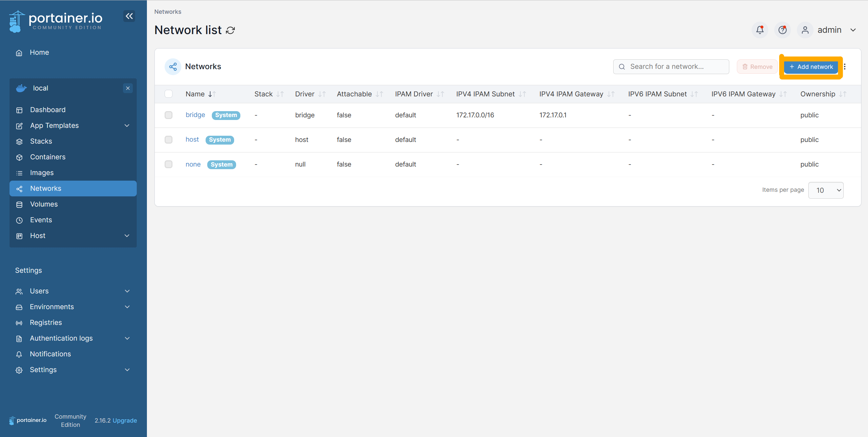The height and width of the screenshot is (437, 868).
Task: Click the search magnifier icon
Action: [x=622, y=67]
